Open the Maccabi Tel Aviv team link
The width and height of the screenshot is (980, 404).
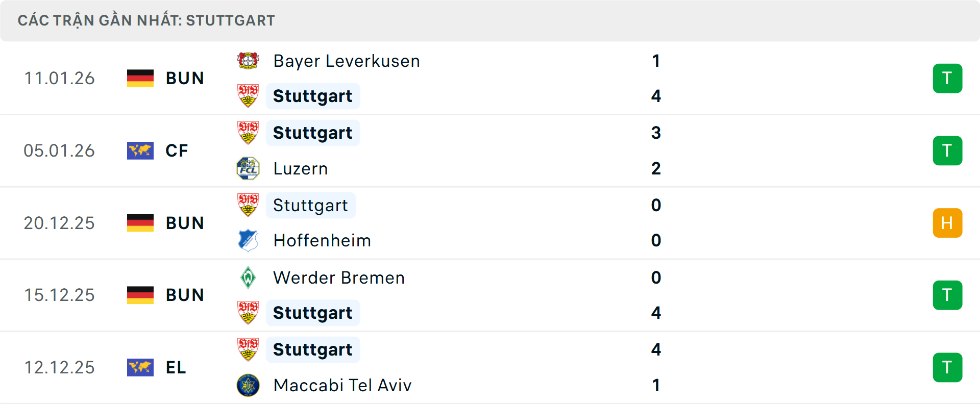point(342,385)
